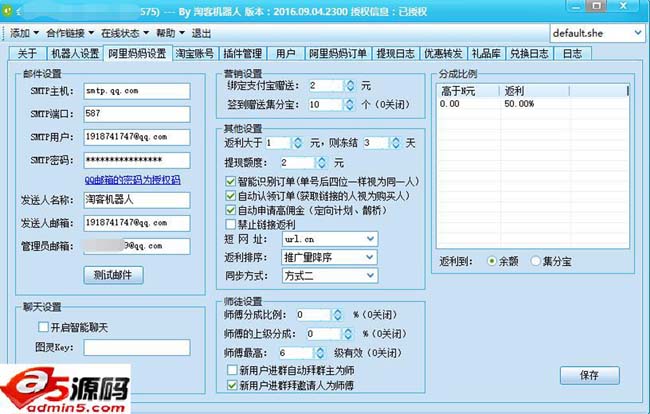The width and height of the screenshot is (650, 414).
Task: Adjust the 签到赠送集分宝 spinner arrows
Action: (x=350, y=104)
